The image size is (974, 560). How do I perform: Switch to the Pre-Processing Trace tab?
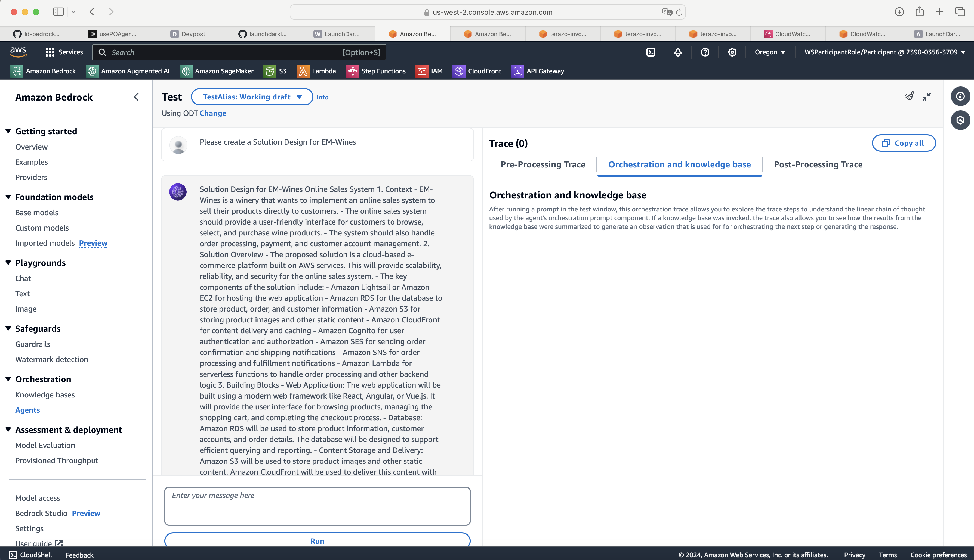point(543,165)
